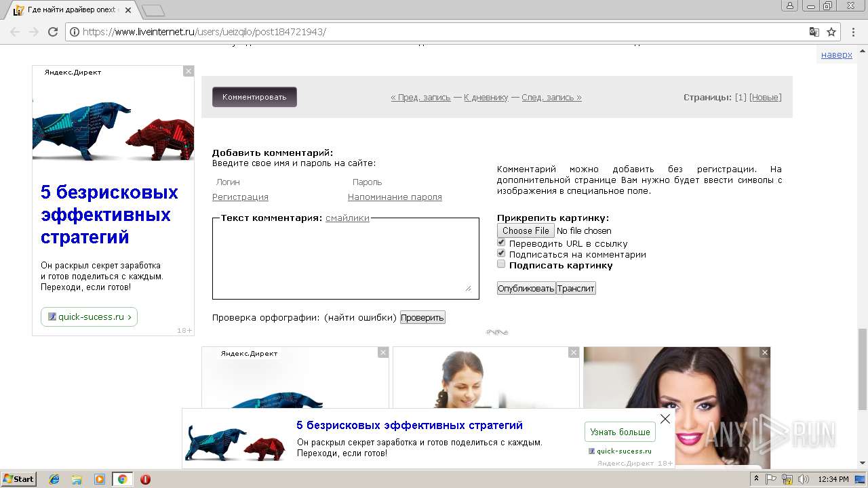Close the middle bottom ad tile
The width and height of the screenshot is (868, 488).
click(x=574, y=352)
